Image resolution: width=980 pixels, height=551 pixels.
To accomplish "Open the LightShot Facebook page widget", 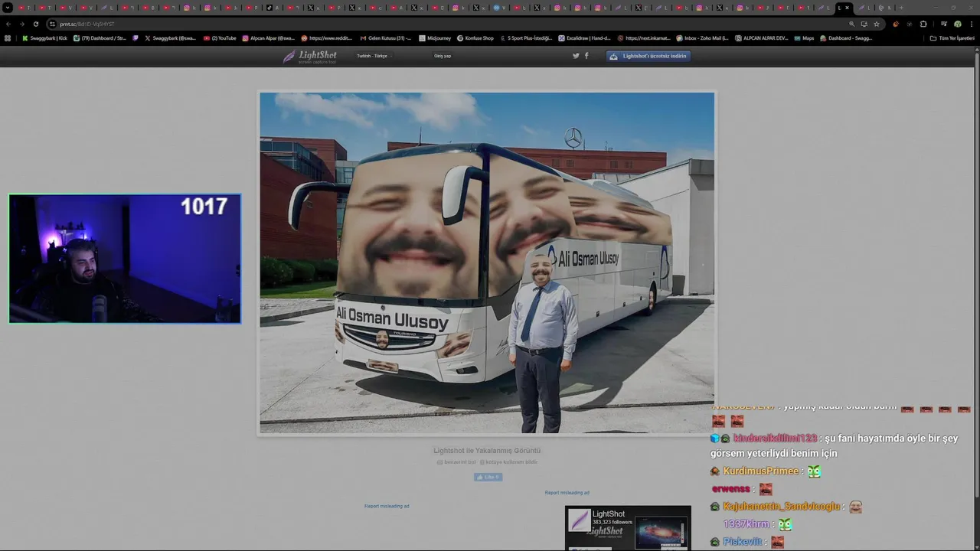I will click(628, 528).
